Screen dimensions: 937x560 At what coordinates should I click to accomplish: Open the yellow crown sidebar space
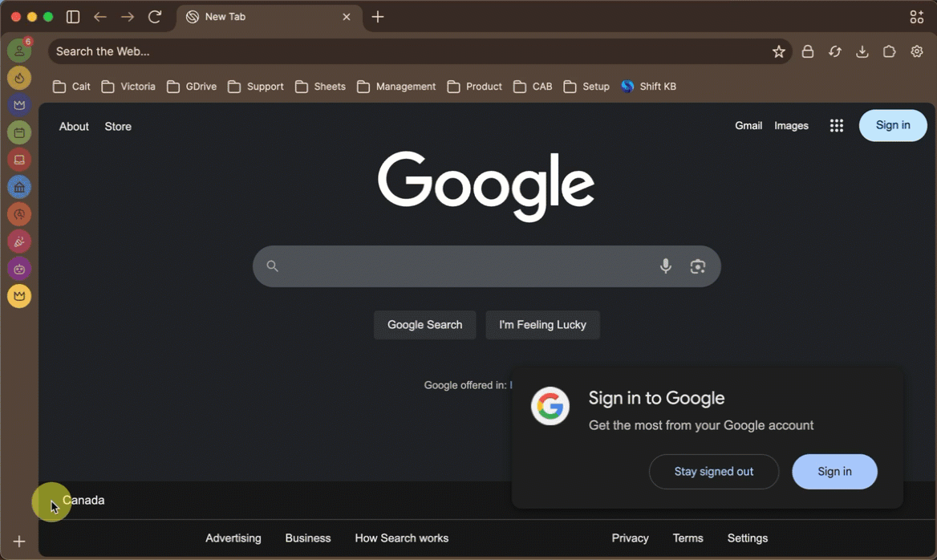click(x=19, y=296)
